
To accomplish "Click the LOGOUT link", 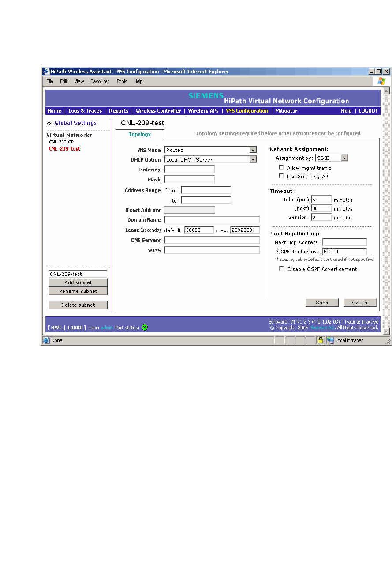I will [368, 111].
